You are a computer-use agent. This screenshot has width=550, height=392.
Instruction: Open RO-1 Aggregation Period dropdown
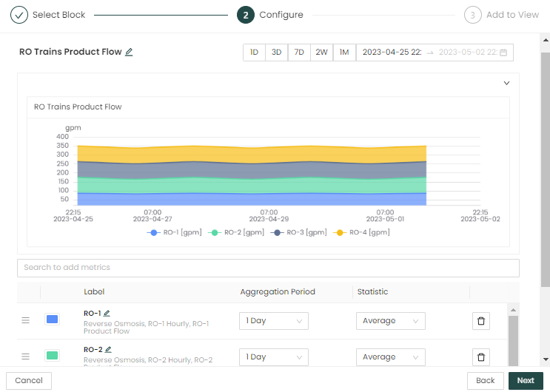(274, 321)
